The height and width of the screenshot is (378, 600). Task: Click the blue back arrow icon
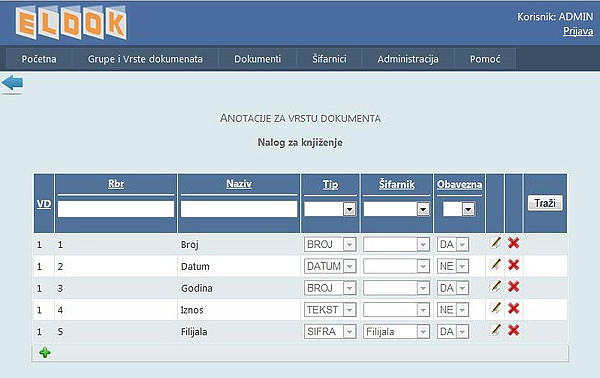pos(12,83)
